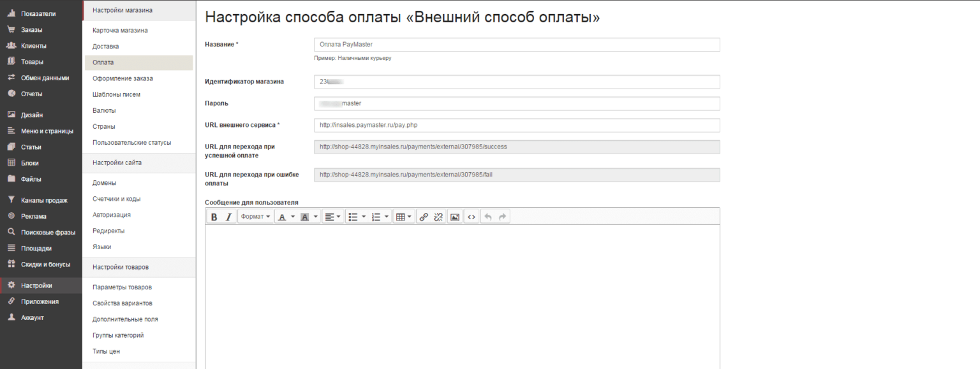This screenshot has height=369, width=980.
Task: Click the insert link icon
Action: [x=424, y=217]
